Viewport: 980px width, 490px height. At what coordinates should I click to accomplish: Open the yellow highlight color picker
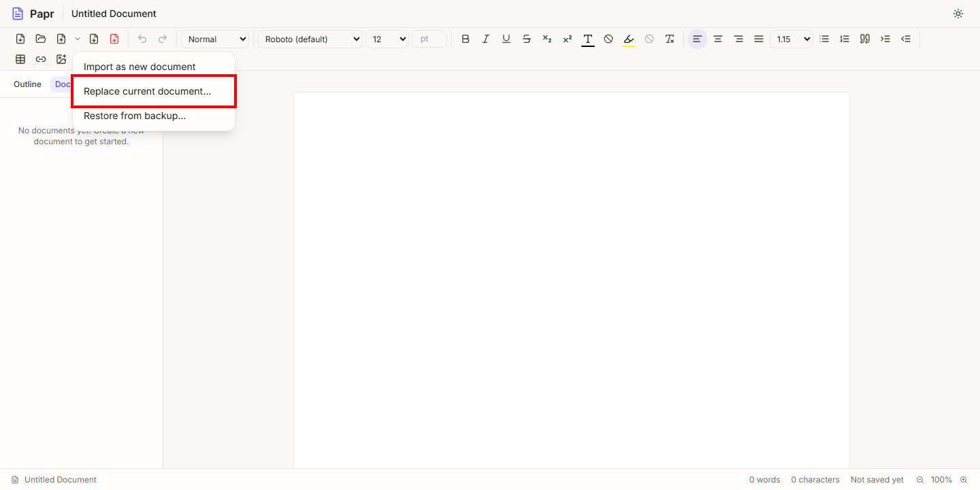[x=629, y=39]
